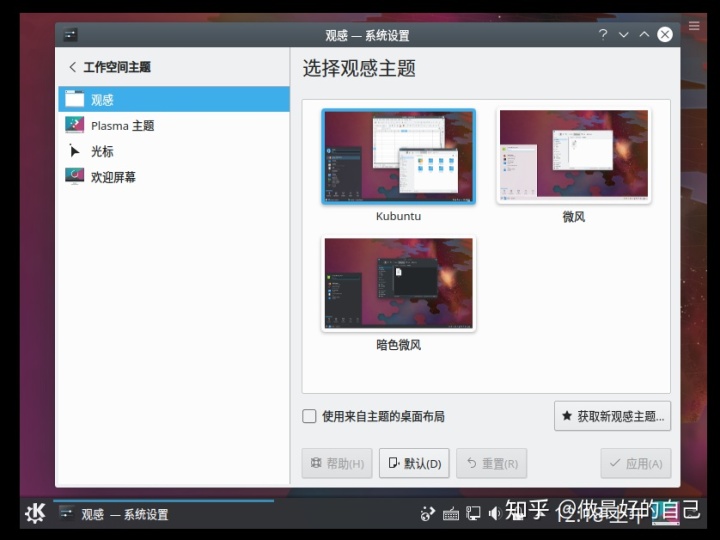Open the desktop hamburger menu at top right
The width and height of the screenshot is (720, 540).
(694, 26)
